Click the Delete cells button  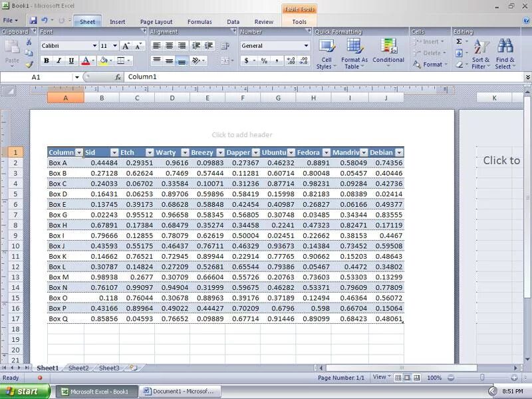point(430,53)
